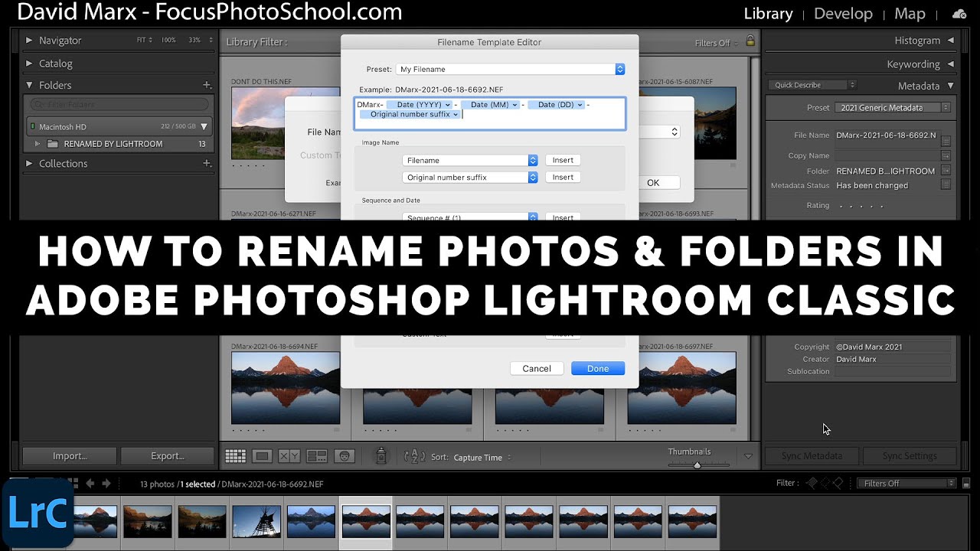Click the Export button
Viewport: 980px width, 551px height.
168,456
